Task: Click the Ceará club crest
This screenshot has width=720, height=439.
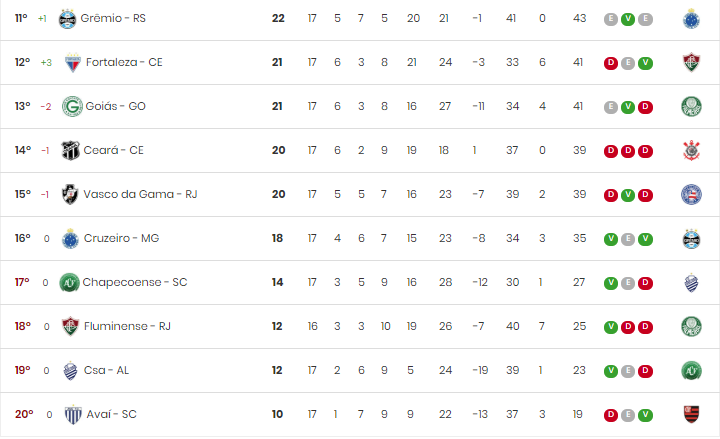Action: pyautogui.click(x=70, y=150)
